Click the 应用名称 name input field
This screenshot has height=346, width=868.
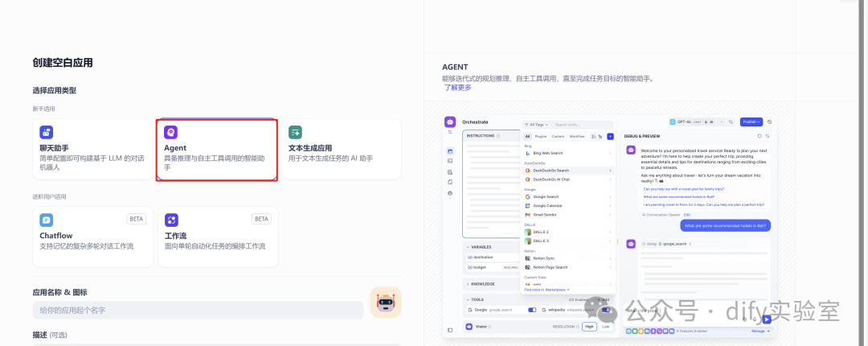(x=199, y=311)
